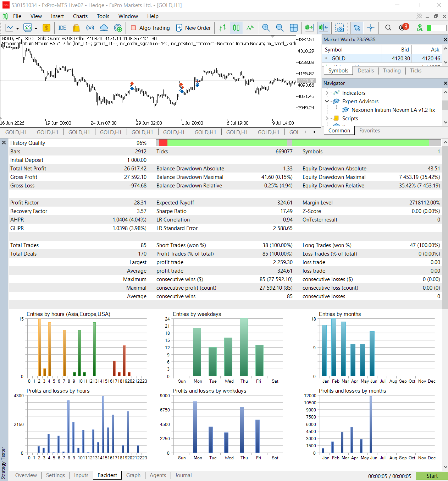Switch to Ticks tab in Market Watch

coord(415,71)
